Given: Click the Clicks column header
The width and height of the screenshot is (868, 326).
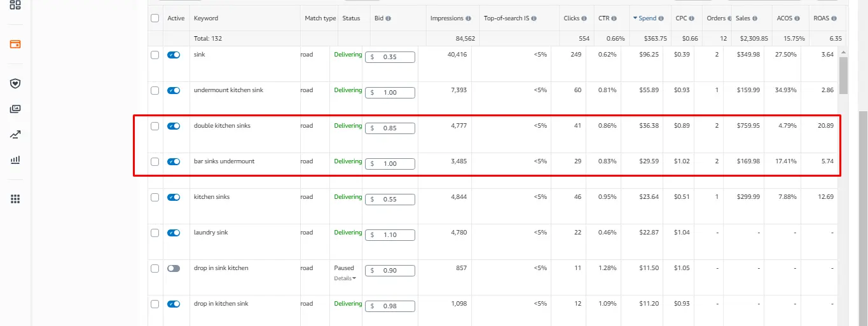Looking at the screenshot, I should [571, 18].
